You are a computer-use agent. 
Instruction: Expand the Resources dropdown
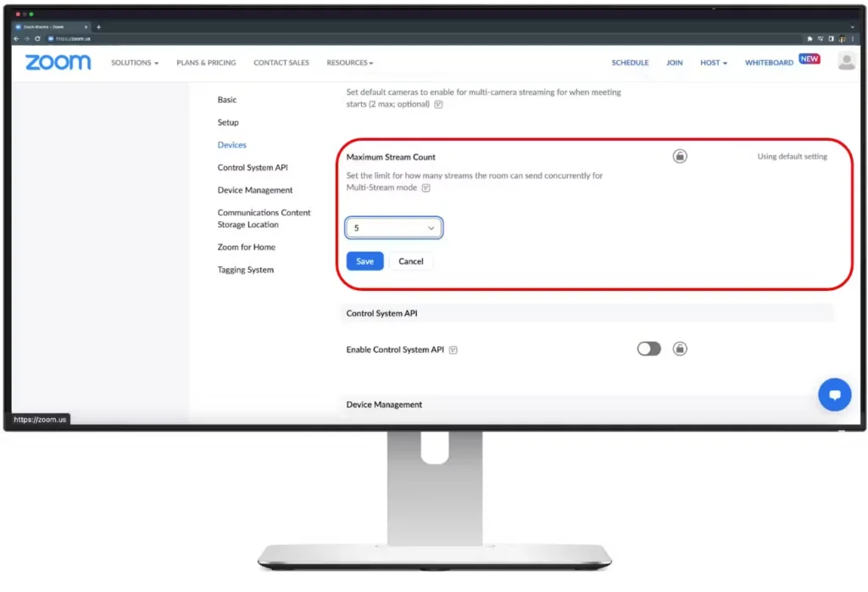coord(349,63)
